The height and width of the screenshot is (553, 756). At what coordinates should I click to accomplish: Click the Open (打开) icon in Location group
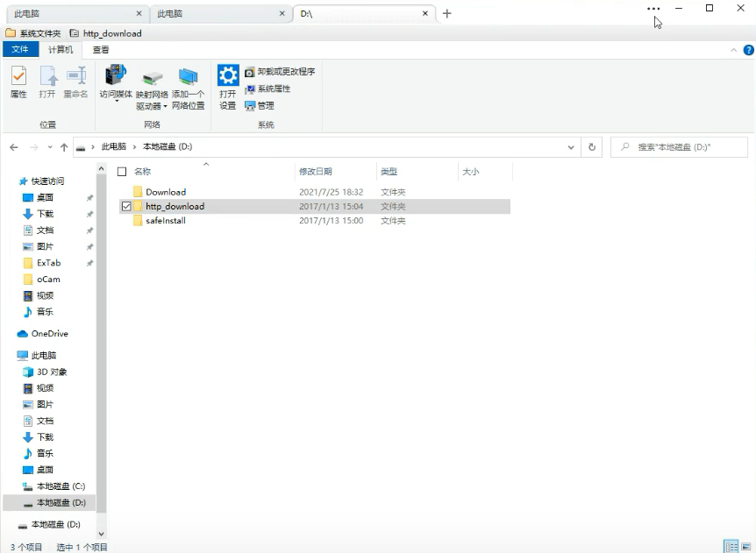click(x=47, y=82)
